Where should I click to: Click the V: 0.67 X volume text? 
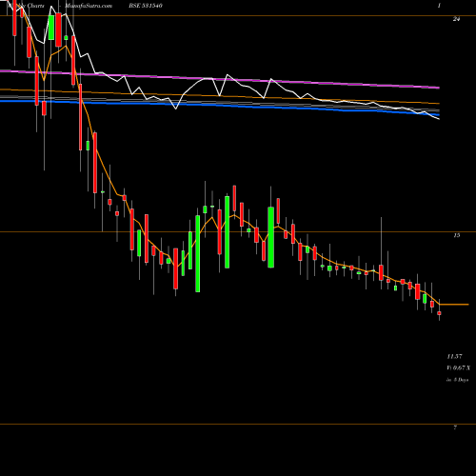tap(459, 368)
